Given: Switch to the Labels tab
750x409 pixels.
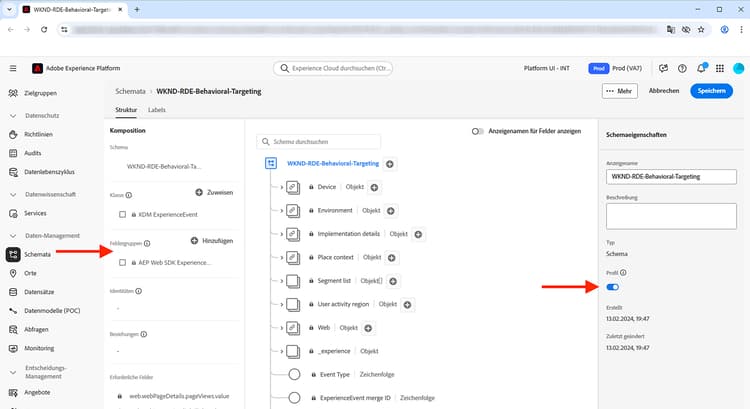Looking at the screenshot, I should coord(156,110).
